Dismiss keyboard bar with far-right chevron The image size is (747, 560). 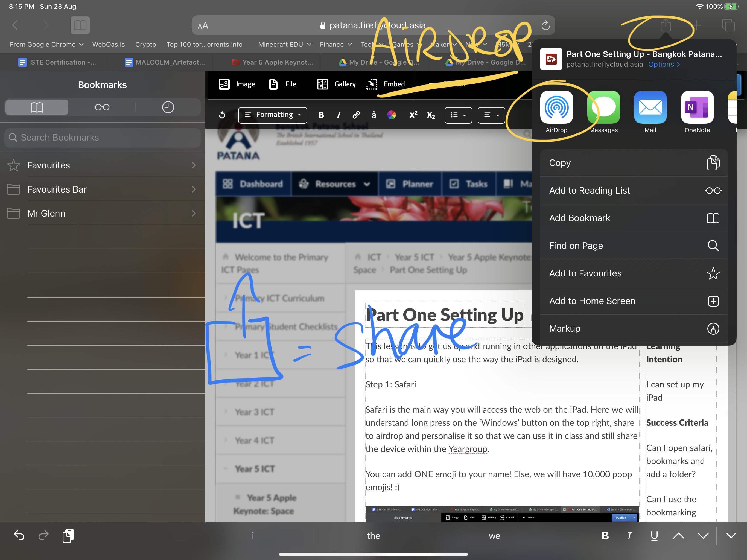click(x=731, y=536)
